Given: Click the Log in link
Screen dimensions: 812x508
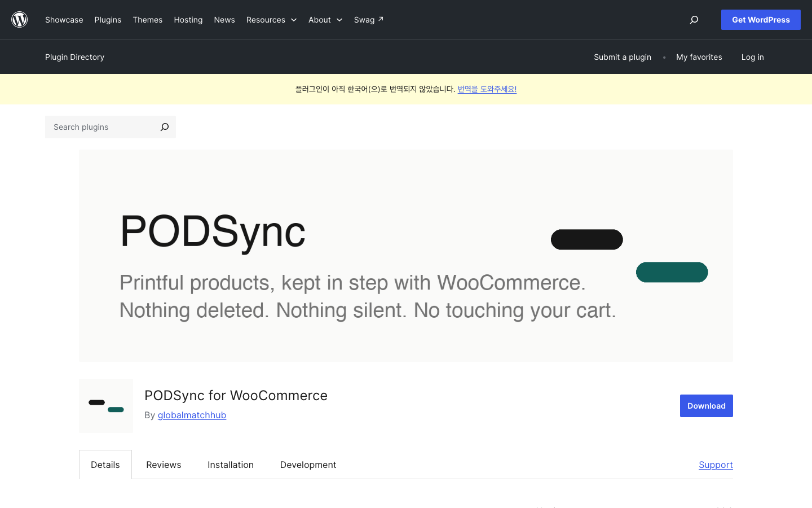Looking at the screenshot, I should pos(753,57).
